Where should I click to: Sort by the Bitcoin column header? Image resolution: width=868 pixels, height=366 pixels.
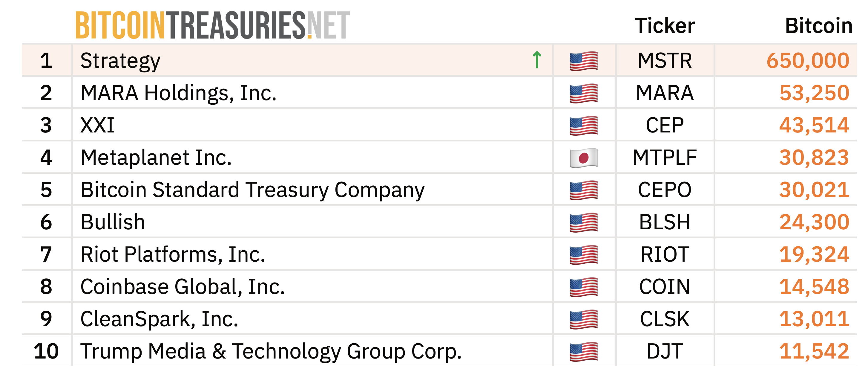click(818, 26)
